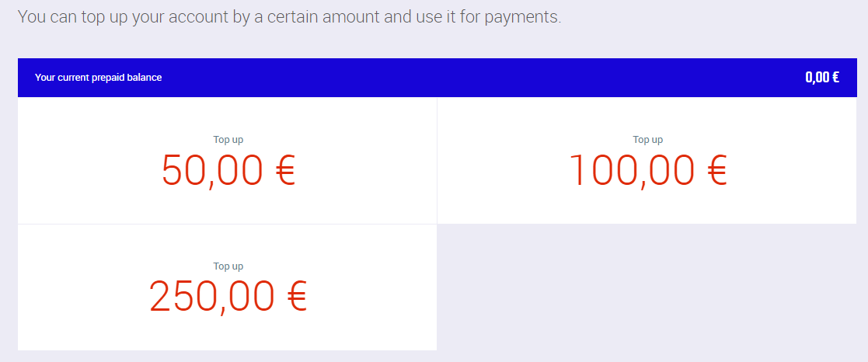Click "Top up" label above 100,00 €
868x362 pixels.
click(647, 140)
